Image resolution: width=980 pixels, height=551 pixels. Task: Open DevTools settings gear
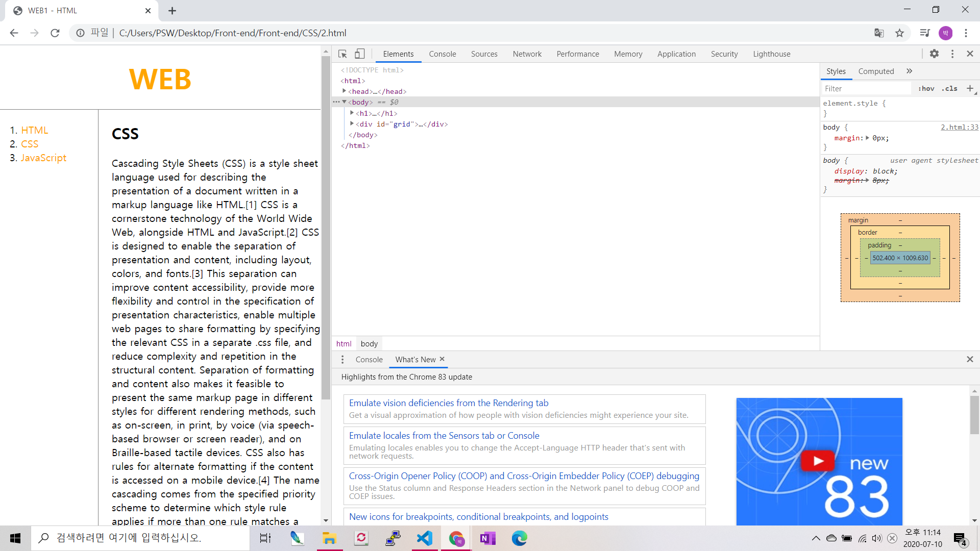click(x=934, y=54)
